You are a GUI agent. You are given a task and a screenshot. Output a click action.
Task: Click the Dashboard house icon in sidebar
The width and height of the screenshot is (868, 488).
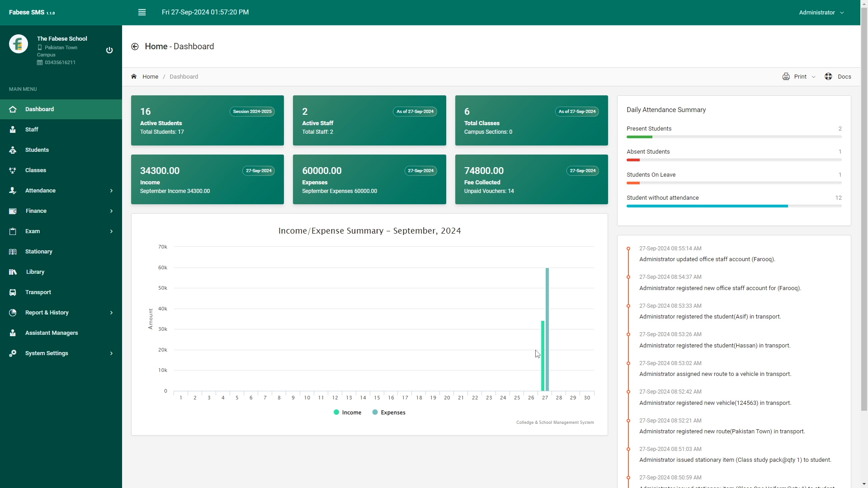(x=13, y=109)
